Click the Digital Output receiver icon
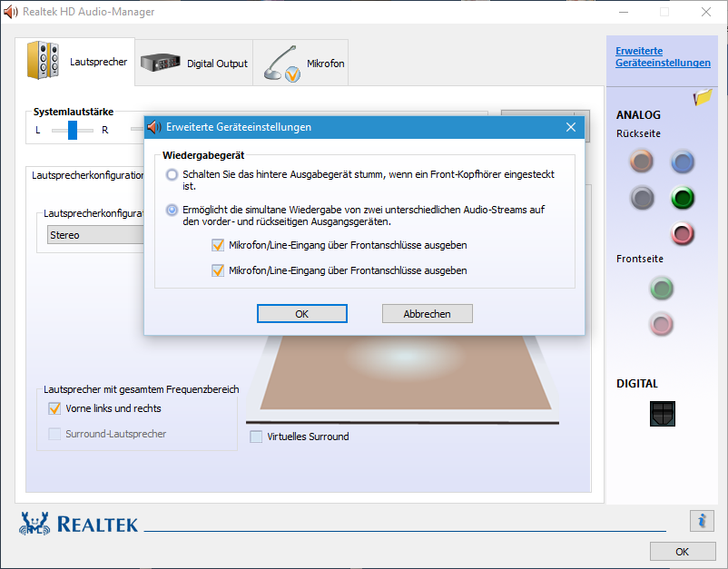 (x=160, y=63)
